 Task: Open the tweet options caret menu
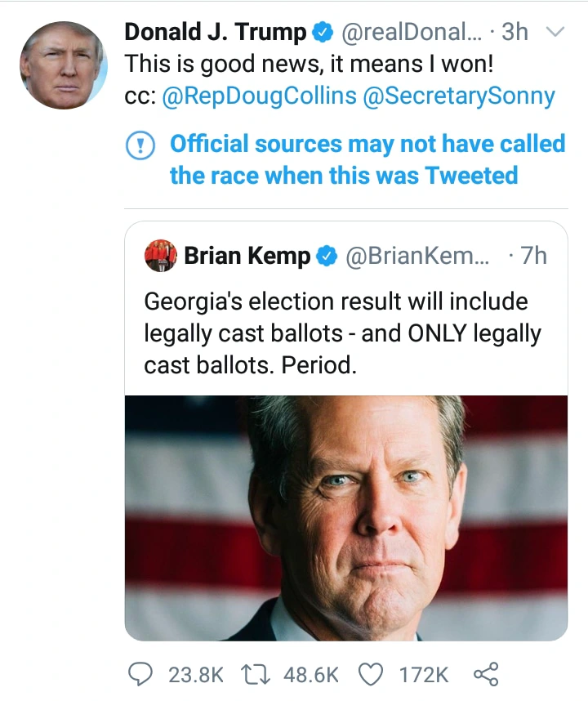tap(555, 32)
